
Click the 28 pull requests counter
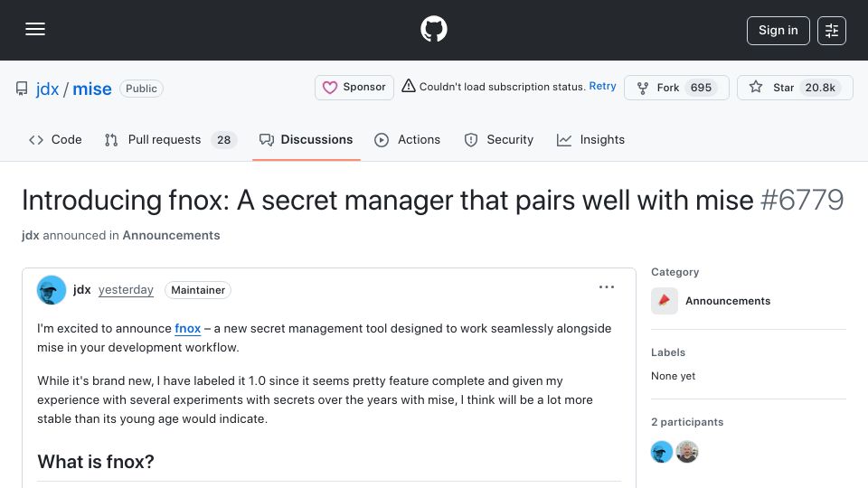click(x=223, y=140)
